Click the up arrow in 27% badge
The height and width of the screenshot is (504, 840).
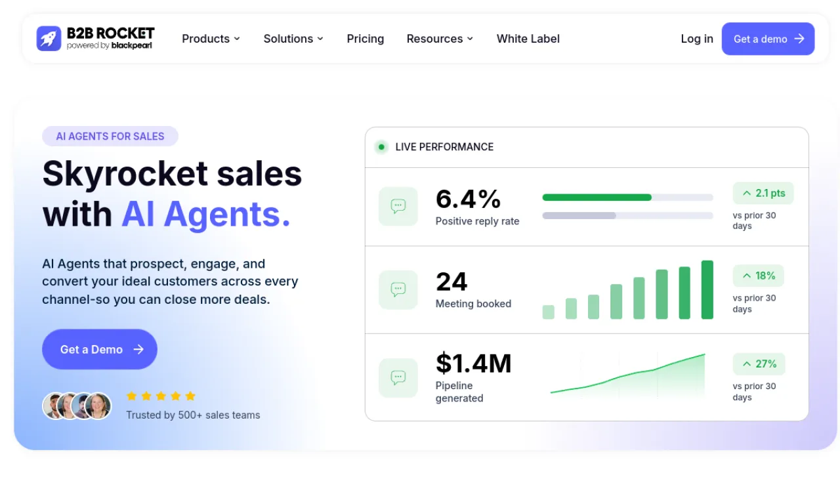[747, 364]
